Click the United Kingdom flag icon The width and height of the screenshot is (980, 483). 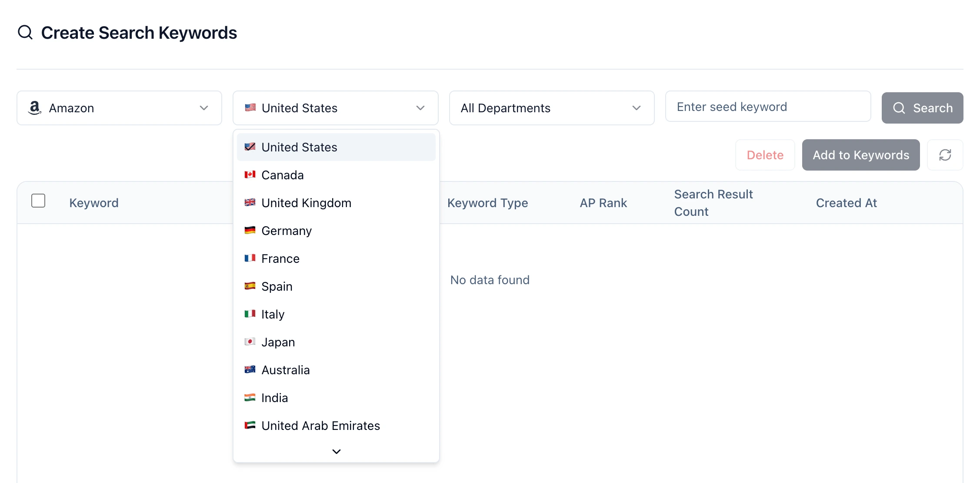(x=250, y=203)
